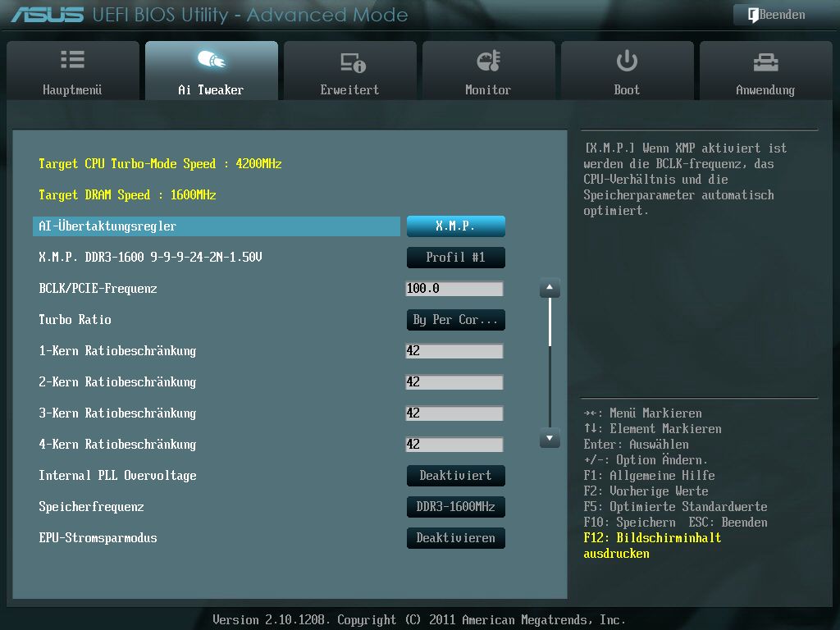
Task: Click the F1 Allgemeine Hilfe hint
Action: (650, 476)
